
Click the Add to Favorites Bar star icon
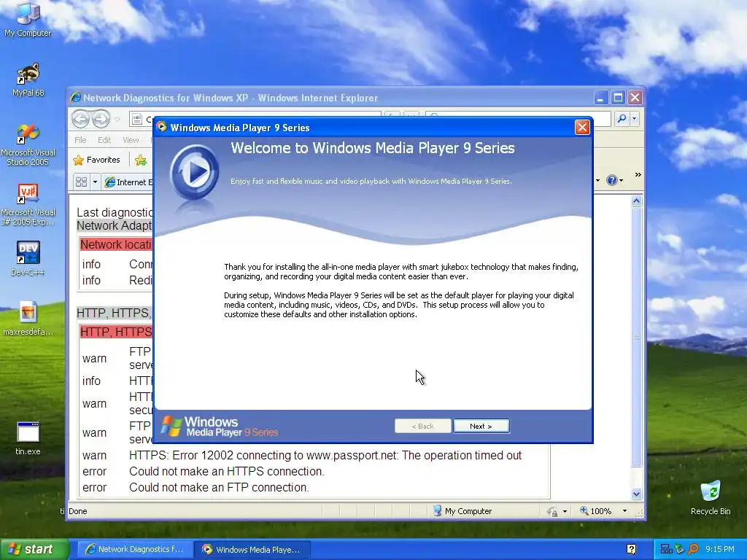coord(141,160)
